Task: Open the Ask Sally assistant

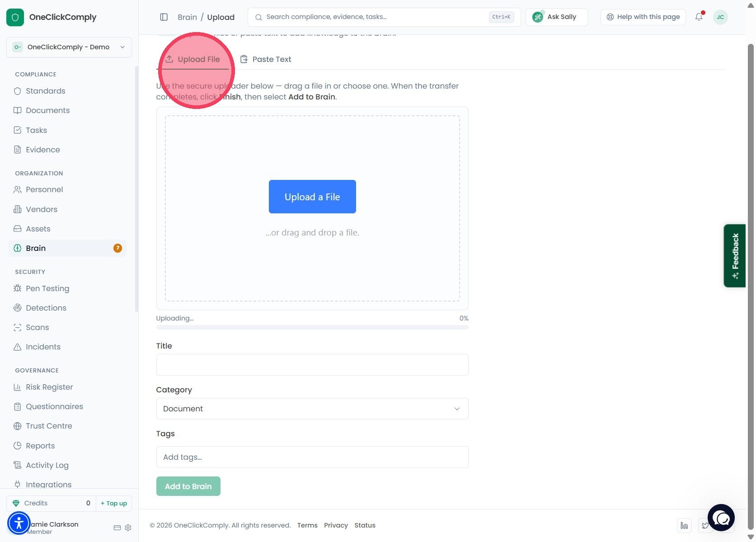Action: (557, 17)
